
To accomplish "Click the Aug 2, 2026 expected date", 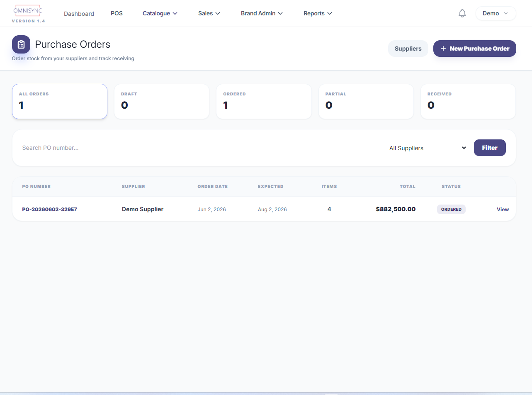I will [272, 210].
